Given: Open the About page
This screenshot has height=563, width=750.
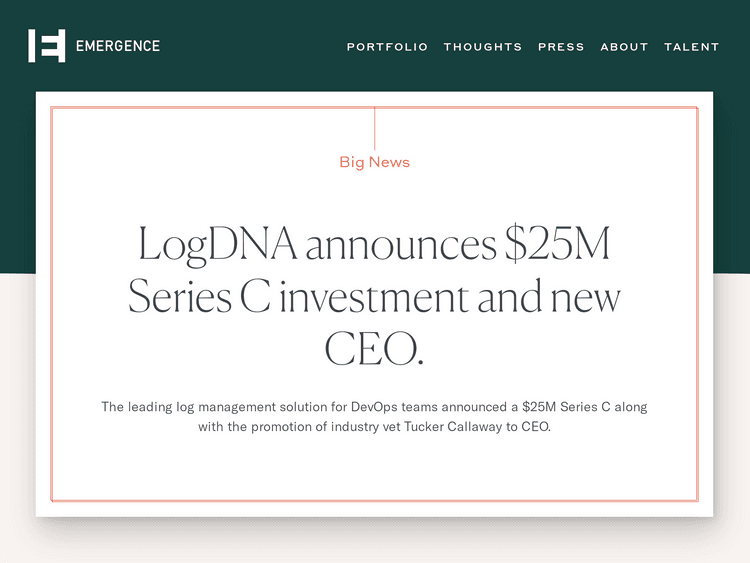Looking at the screenshot, I should (x=624, y=47).
